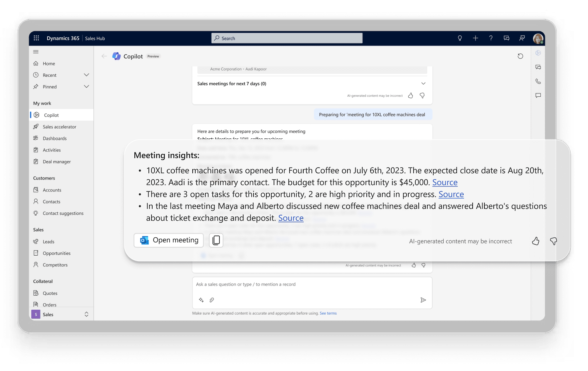The image size is (588, 371).
Task: Click the plus icon to create new record
Action: pos(475,38)
